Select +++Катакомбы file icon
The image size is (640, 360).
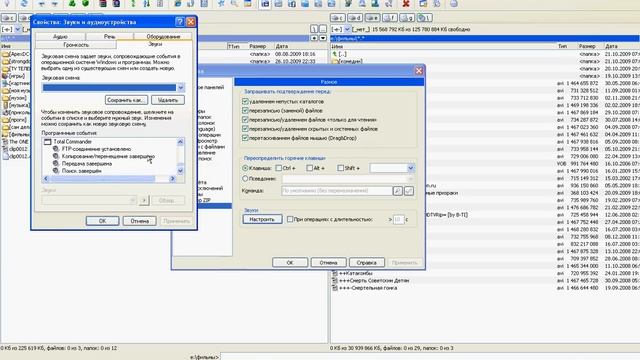click(x=335, y=273)
